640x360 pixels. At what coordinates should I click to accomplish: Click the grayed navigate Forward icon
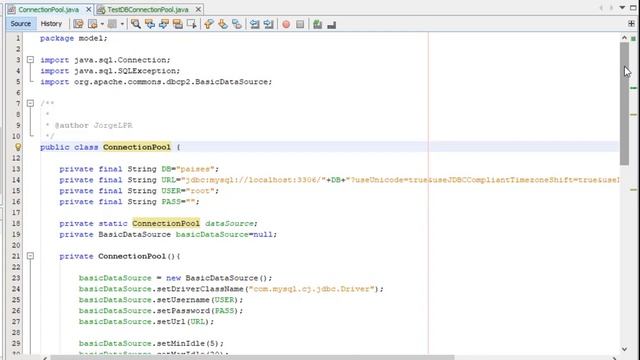[x=112, y=24]
